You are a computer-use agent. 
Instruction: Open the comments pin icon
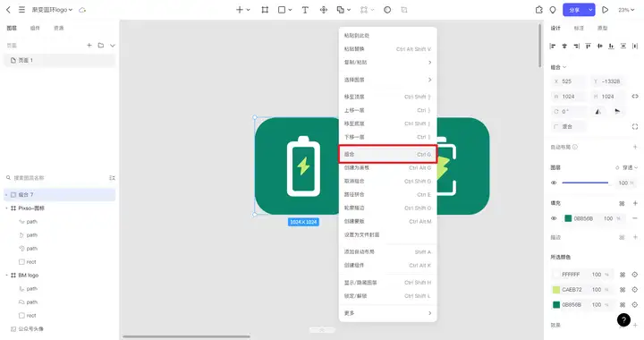pos(553,10)
